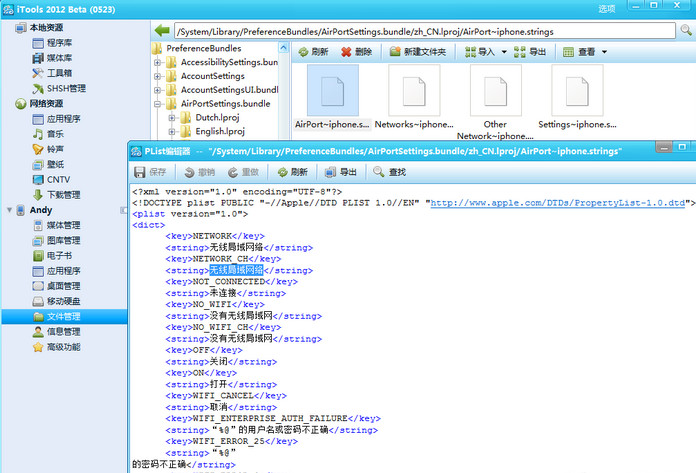Click the file path address field
Screen dimensions: 696x473
[430, 31]
